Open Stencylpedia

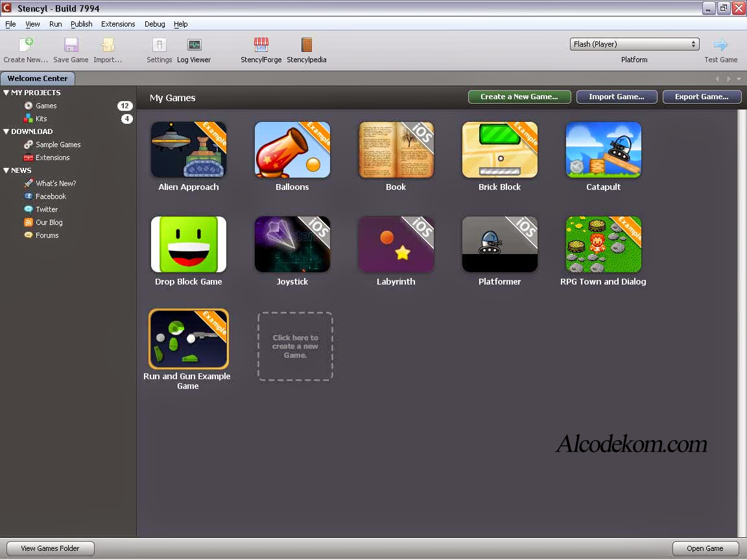pos(305,49)
